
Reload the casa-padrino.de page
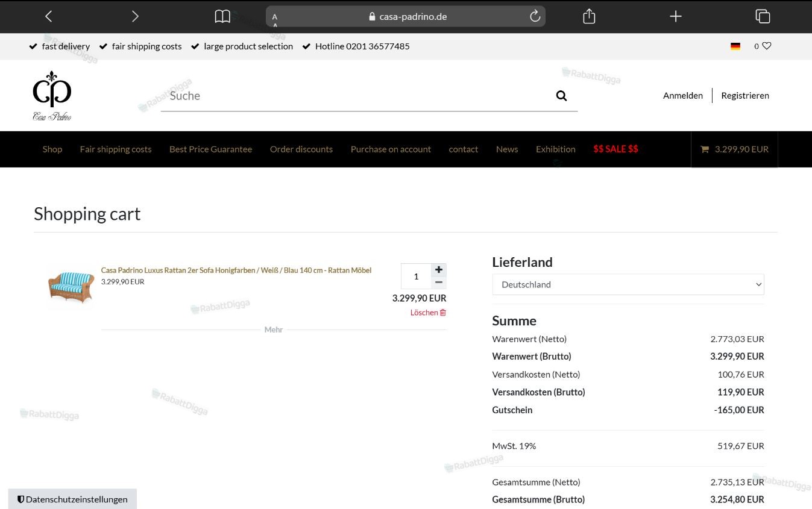tap(535, 16)
